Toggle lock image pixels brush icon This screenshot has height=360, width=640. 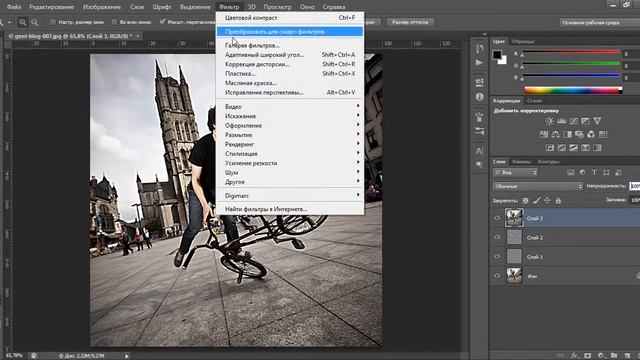pyautogui.click(x=536, y=200)
